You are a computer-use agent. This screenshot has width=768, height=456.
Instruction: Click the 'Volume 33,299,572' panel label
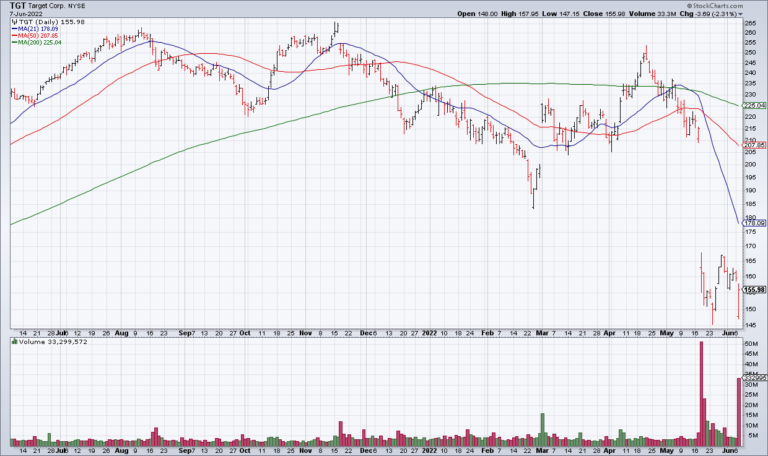click(x=53, y=342)
